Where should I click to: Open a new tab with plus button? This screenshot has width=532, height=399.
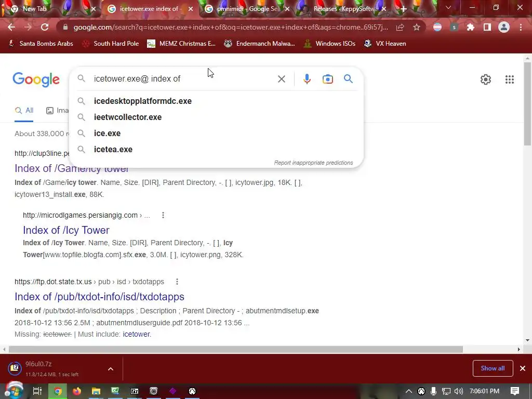tap(403, 9)
